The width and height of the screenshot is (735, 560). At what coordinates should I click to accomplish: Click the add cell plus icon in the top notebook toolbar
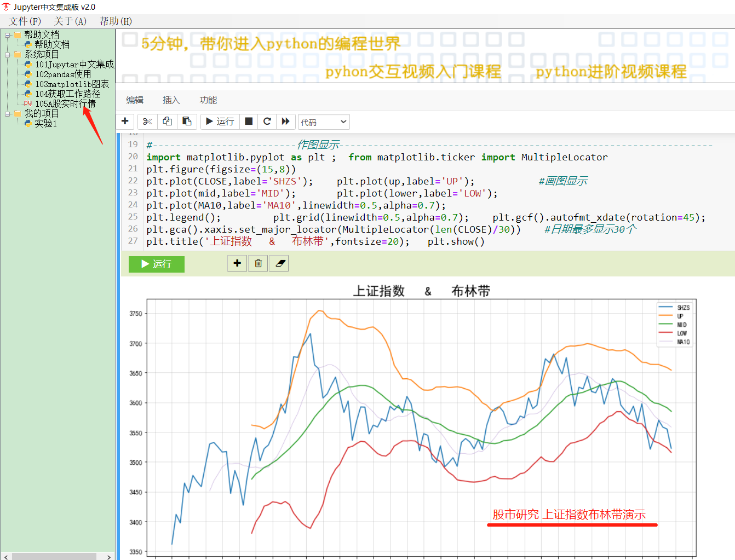125,121
